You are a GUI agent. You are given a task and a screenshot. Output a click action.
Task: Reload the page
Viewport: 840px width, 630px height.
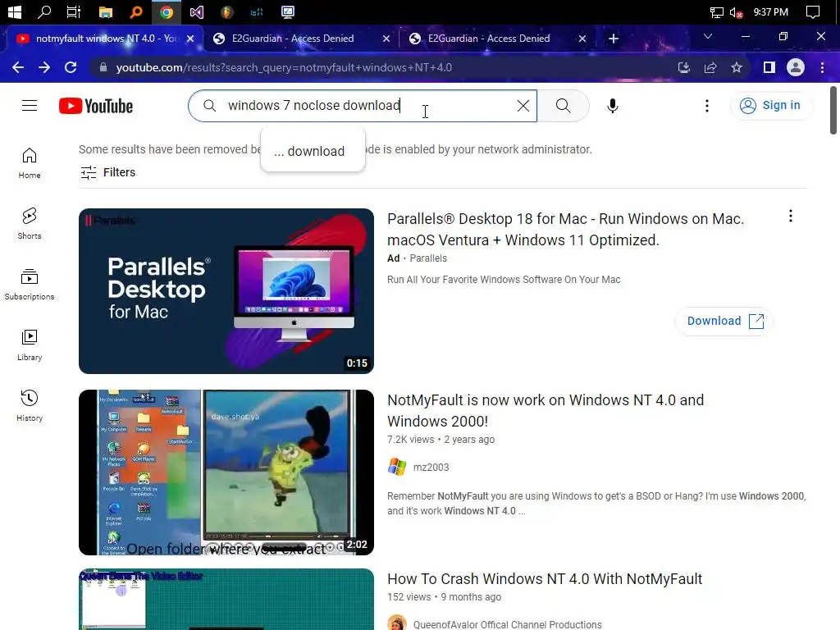click(x=71, y=67)
